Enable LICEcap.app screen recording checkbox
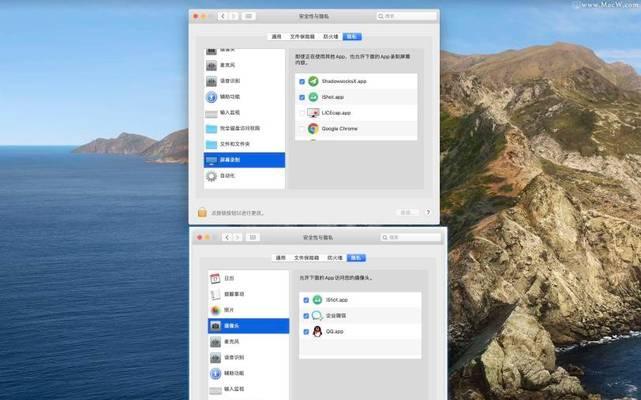This screenshot has height=400, width=641. point(302,113)
